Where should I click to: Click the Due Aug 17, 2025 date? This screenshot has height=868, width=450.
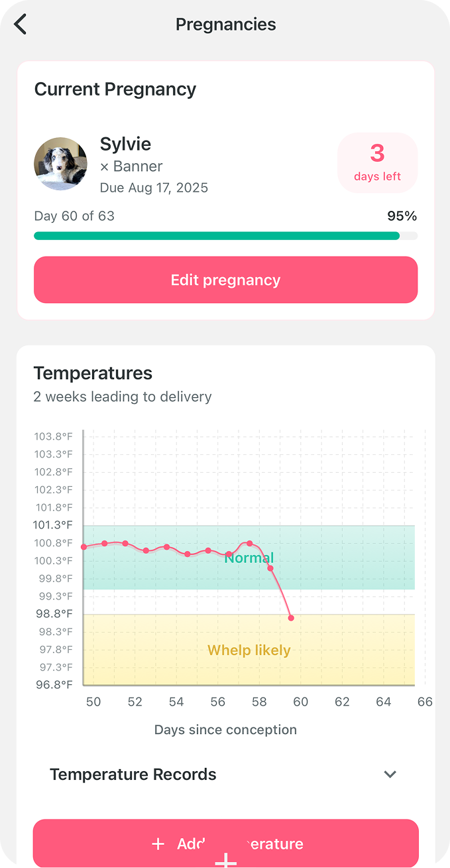coord(154,188)
